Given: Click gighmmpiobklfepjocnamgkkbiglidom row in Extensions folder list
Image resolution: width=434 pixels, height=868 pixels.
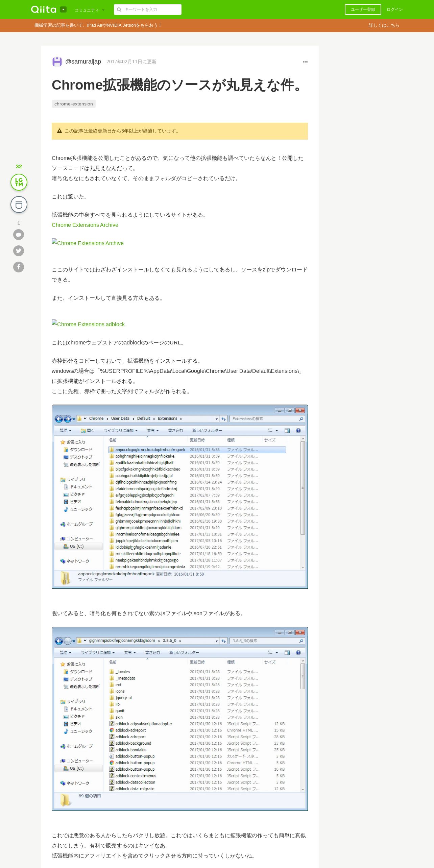Looking at the screenshot, I should point(197,528).
